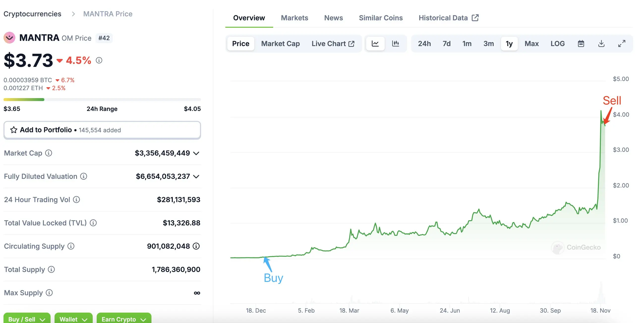
Task: Select the 24h time range
Action: (424, 44)
